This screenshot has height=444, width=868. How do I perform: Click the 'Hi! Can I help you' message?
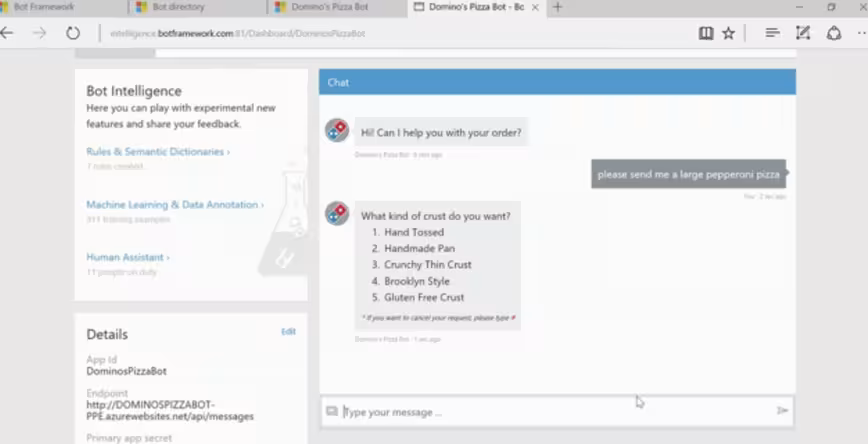441,133
